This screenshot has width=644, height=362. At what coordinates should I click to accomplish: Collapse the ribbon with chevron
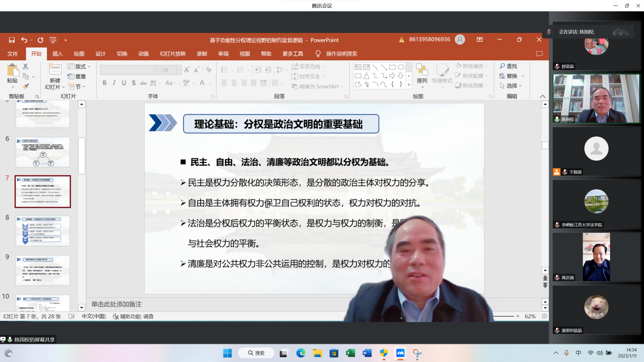click(x=542, y=96)
